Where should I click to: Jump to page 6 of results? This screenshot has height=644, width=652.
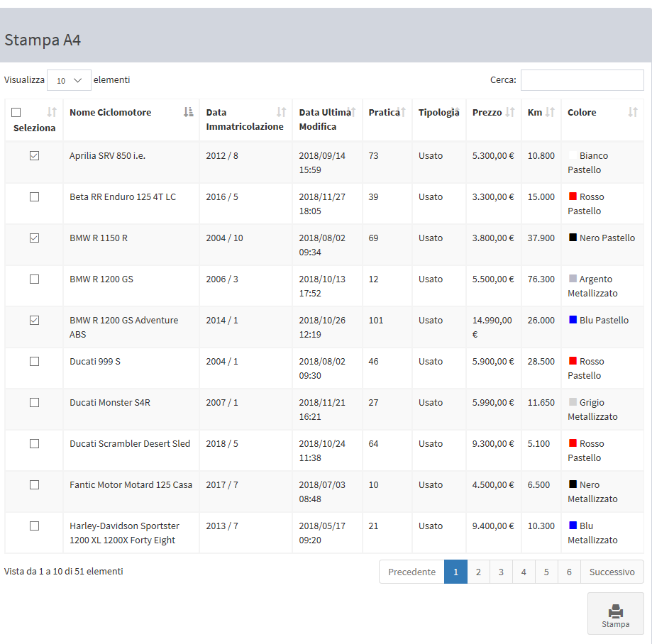coord(569,572)
